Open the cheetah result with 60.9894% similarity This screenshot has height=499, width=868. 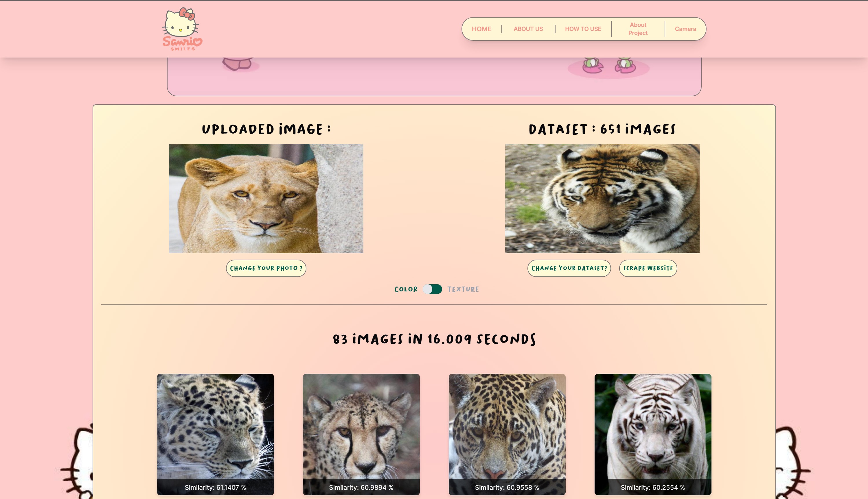[361, 432]
